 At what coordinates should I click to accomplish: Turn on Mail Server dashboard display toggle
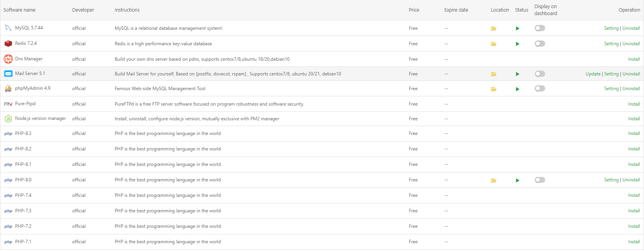[540, 74]
